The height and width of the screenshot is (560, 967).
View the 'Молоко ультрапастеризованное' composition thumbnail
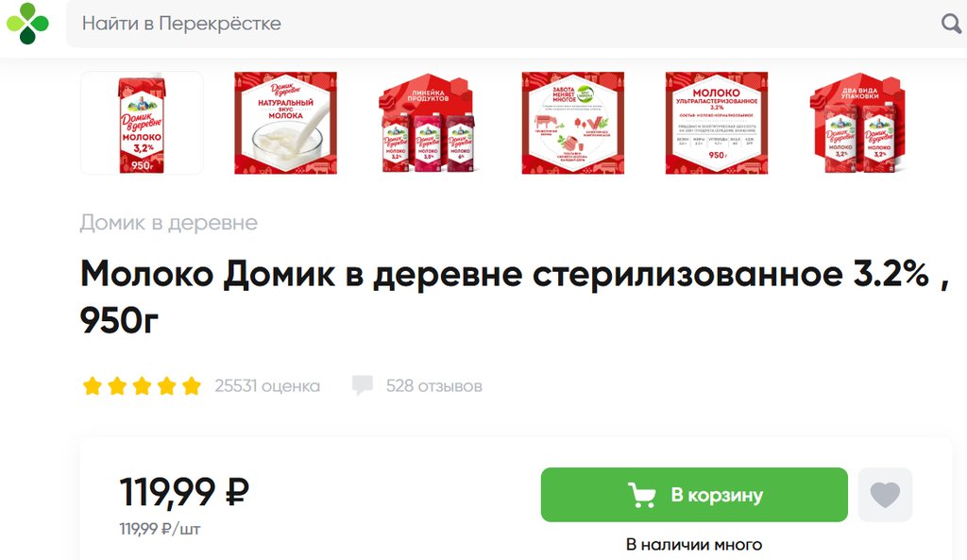click(717, 123)
